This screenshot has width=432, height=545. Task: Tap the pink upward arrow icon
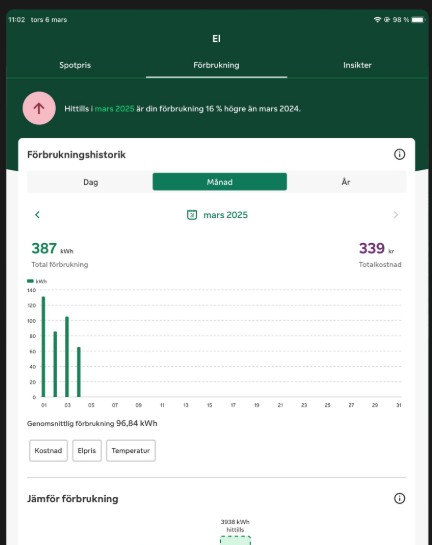pyautogui.click(x=39, y=108)
